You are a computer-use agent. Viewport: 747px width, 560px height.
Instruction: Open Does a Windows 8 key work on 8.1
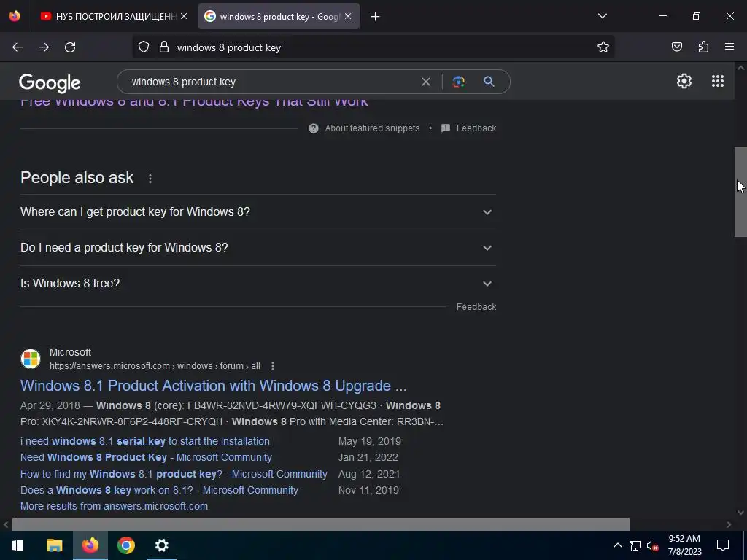[159, 491]
